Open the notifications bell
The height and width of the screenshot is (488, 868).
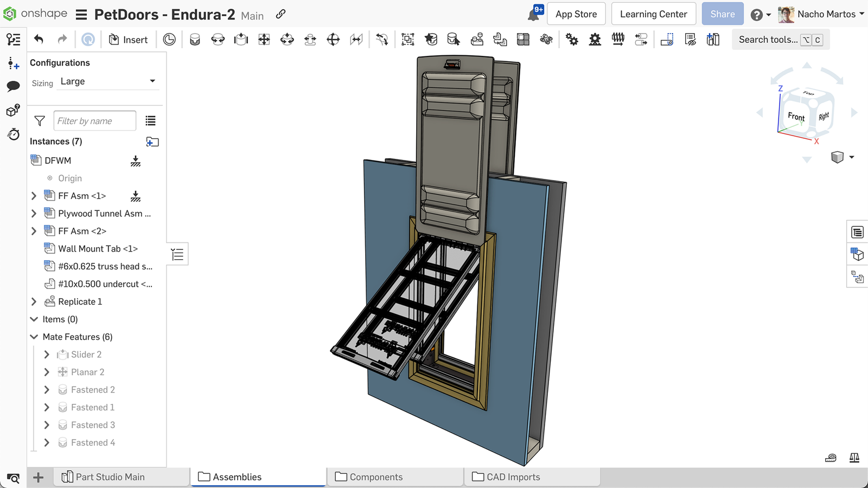click(x=532, y=14)
